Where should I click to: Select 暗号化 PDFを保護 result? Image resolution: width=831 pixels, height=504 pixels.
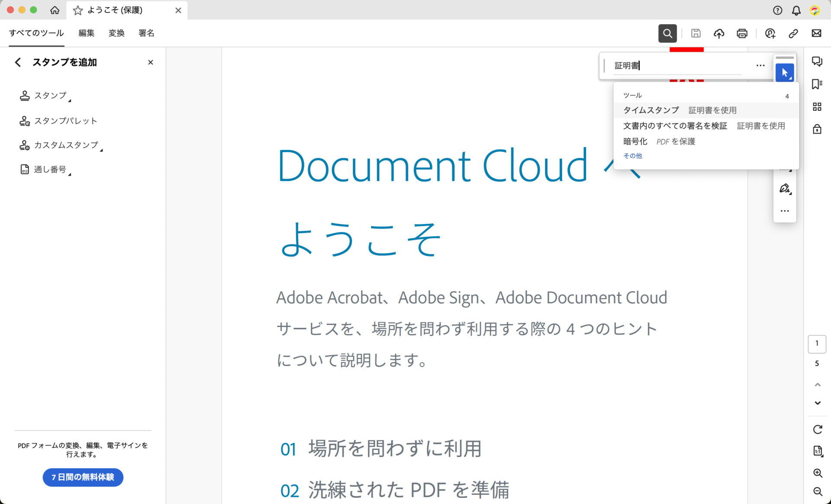click(706, 141)
